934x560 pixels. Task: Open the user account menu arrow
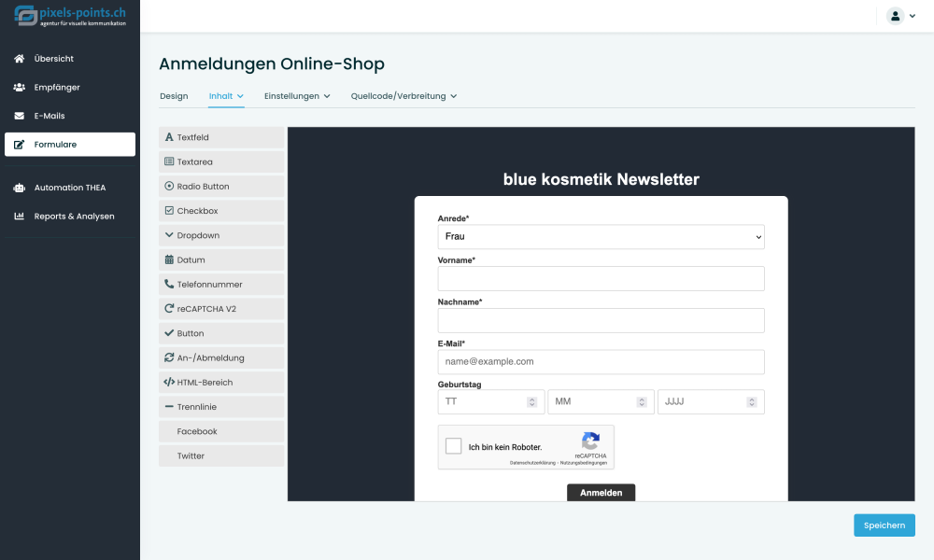tap(912, 16)
